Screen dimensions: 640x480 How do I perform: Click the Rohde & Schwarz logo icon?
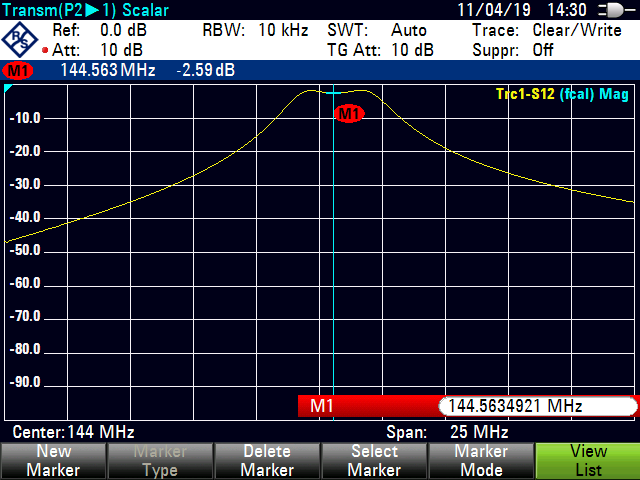point(21,39)
